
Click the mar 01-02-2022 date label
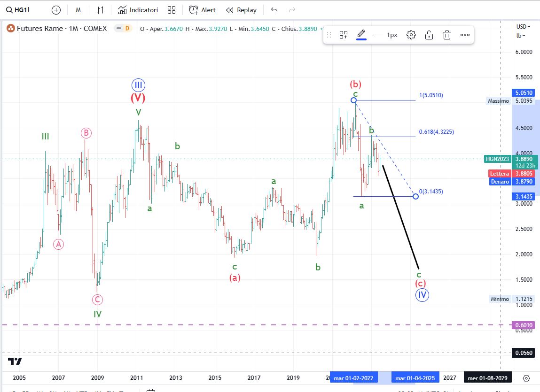(354, 378)
